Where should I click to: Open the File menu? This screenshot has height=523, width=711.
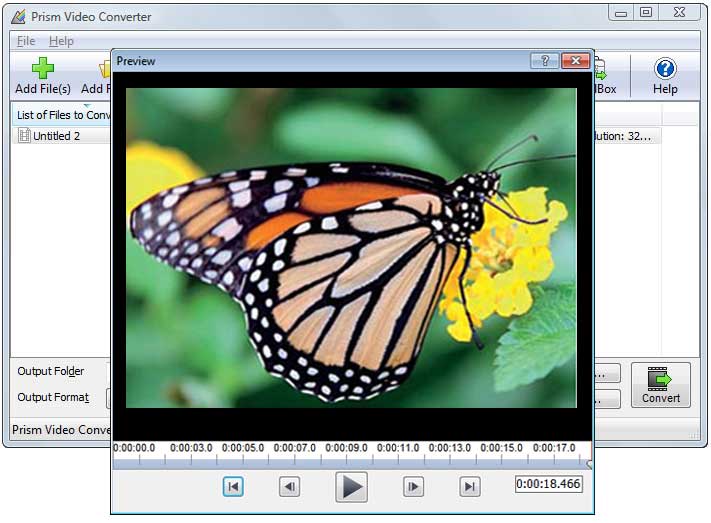pyautogui.click(x=26, y=41)
